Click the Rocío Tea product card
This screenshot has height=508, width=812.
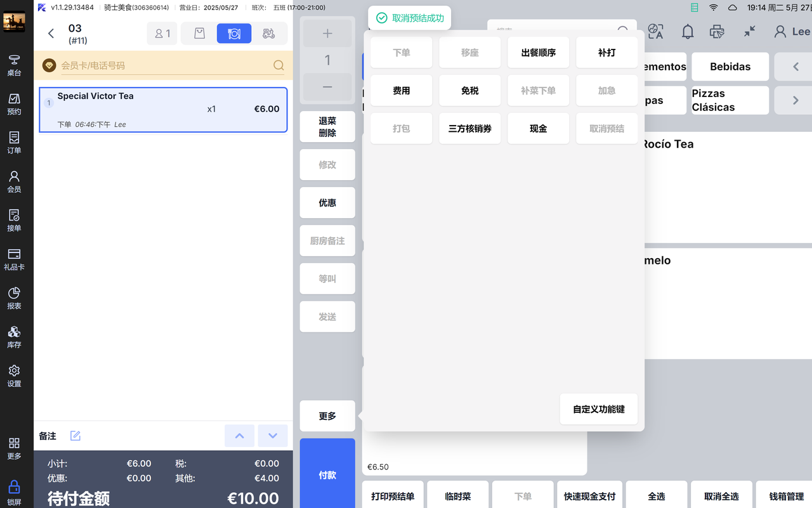728,187
